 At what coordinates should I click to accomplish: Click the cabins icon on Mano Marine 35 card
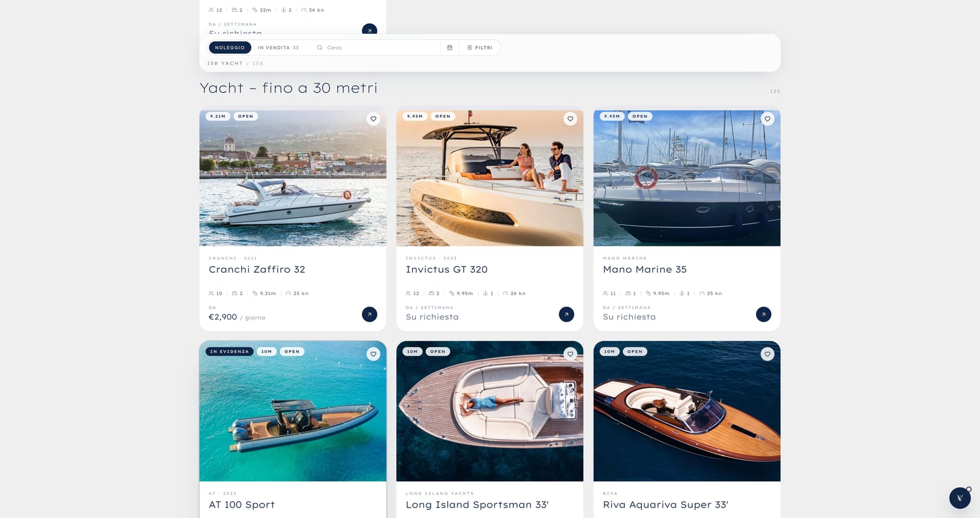pyautogui.click(x=628, y=294)
